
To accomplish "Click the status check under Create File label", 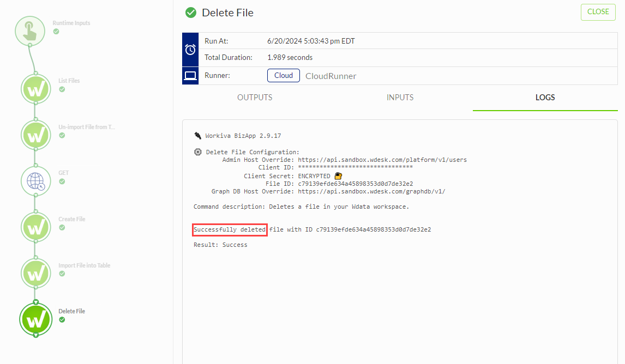I will pyautogui.click(x=62, y=228).
